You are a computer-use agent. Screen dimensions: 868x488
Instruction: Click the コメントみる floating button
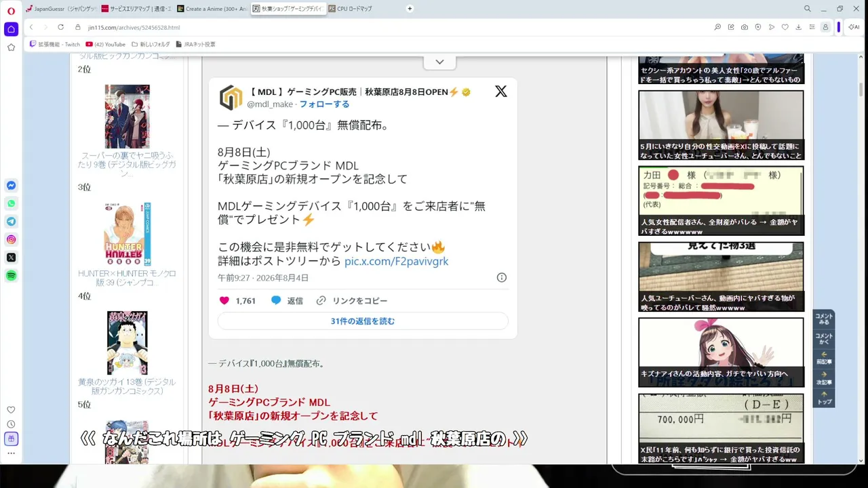coord(824,319)
